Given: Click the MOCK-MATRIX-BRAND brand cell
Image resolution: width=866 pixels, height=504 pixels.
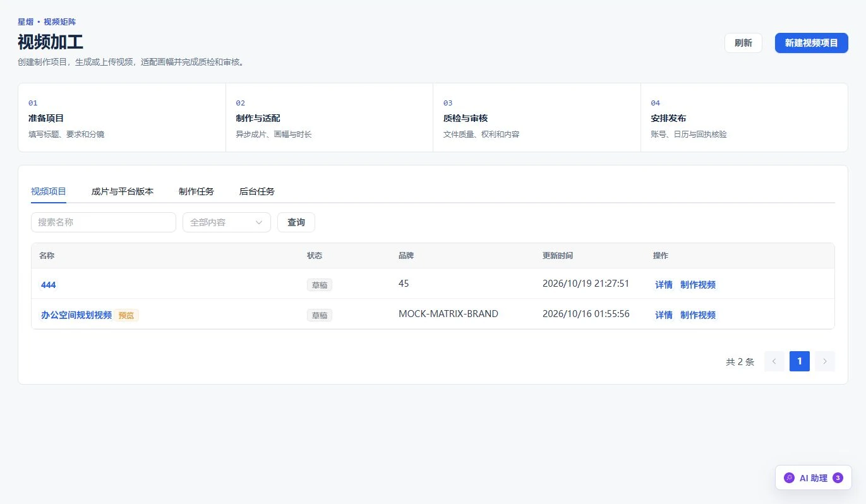Looking at the screenshot, I should [x=448, y=314].
